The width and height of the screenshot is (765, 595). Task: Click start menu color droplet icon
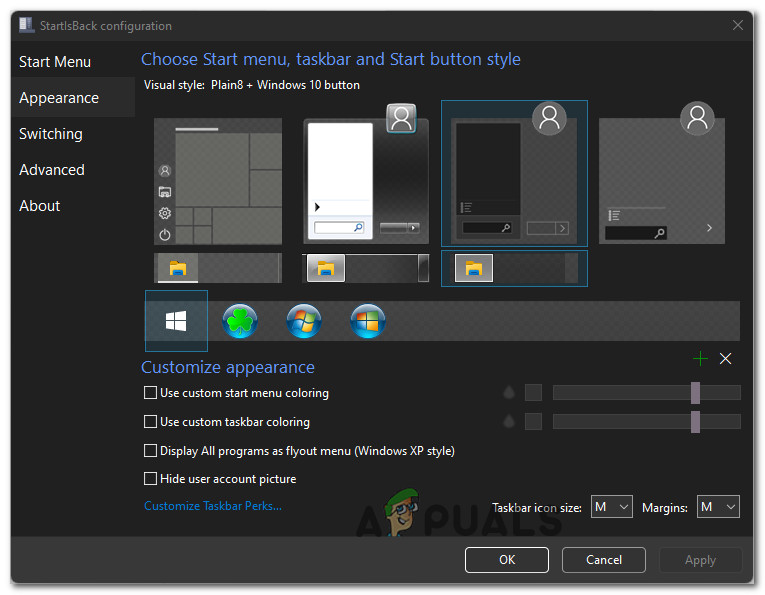(509, 393)
